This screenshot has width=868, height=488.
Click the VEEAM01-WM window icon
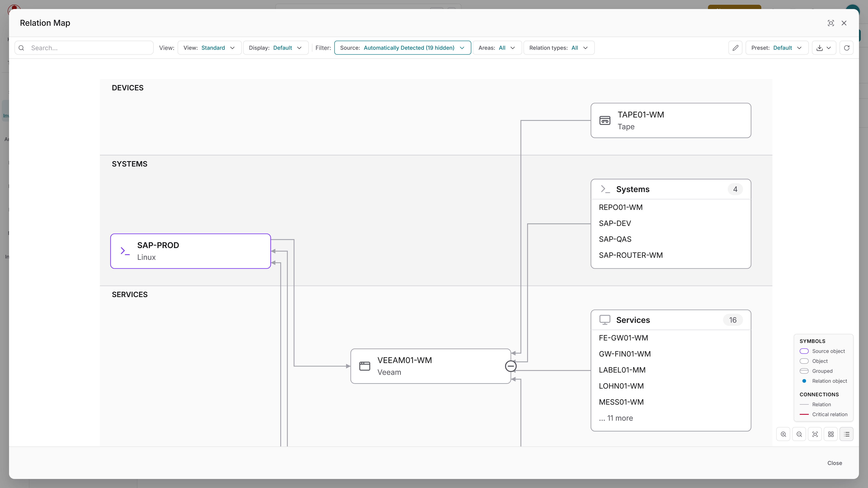coord(365,366)
